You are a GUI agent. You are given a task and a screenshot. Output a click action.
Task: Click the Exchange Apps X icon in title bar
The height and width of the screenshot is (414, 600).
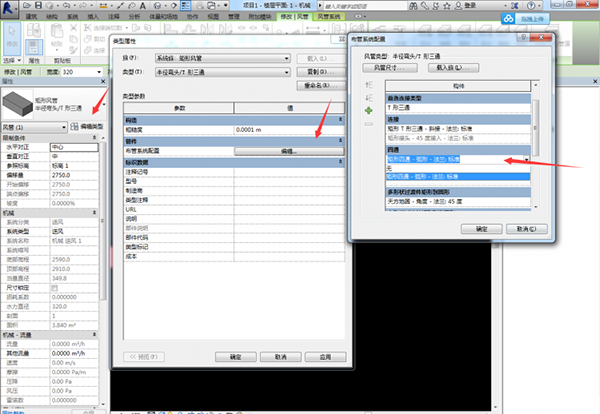coord(515,5)
